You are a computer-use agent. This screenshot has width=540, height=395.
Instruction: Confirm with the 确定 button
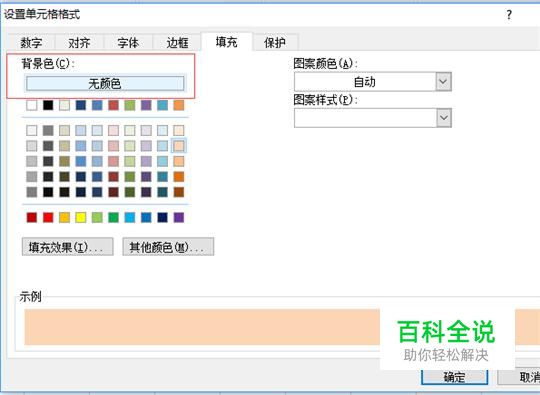(454, 377)
